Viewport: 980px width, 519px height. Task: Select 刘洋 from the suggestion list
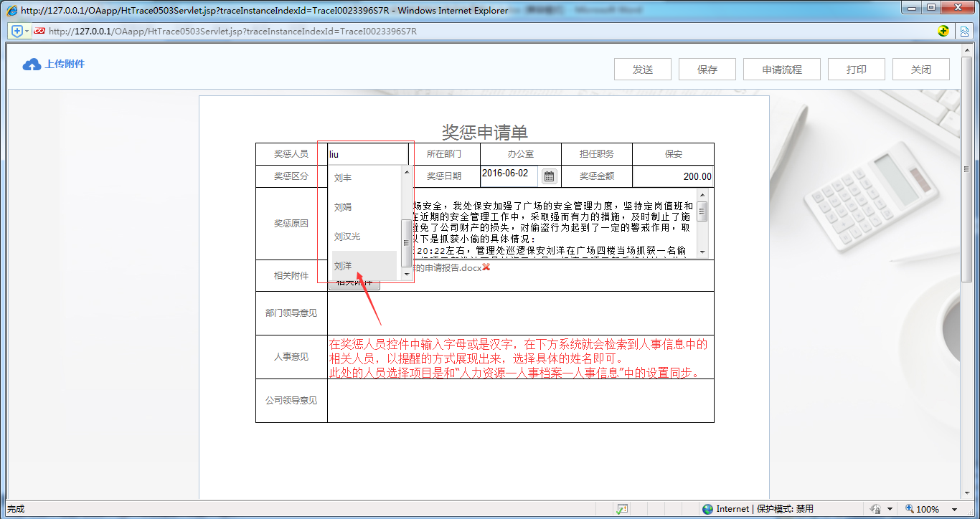point(343,266)
